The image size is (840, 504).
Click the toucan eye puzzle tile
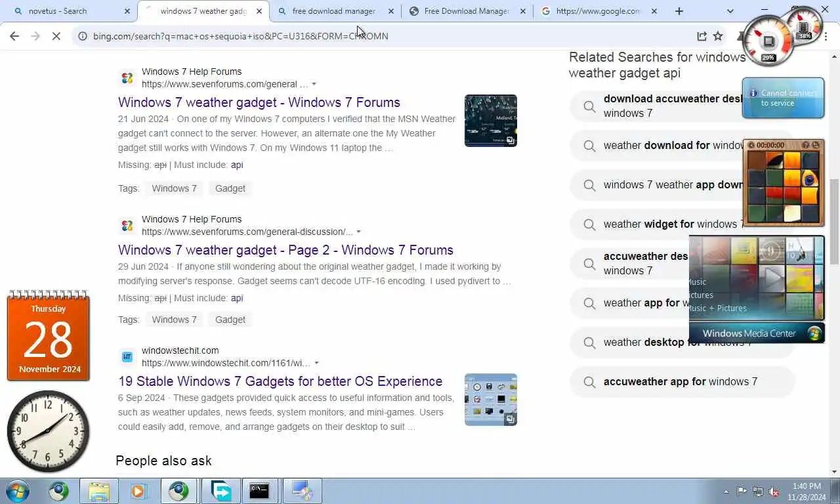[810, 178]
